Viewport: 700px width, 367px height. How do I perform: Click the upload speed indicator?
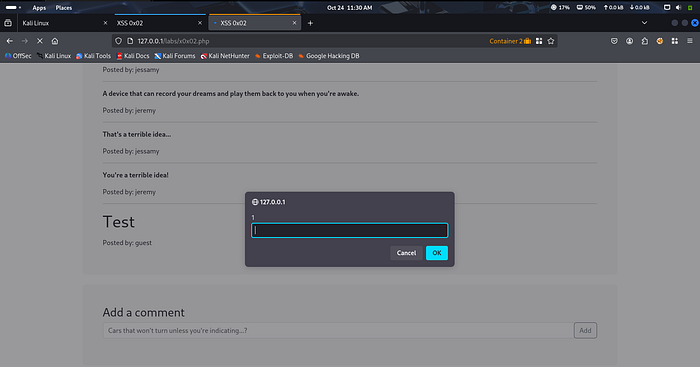(613, 8)
